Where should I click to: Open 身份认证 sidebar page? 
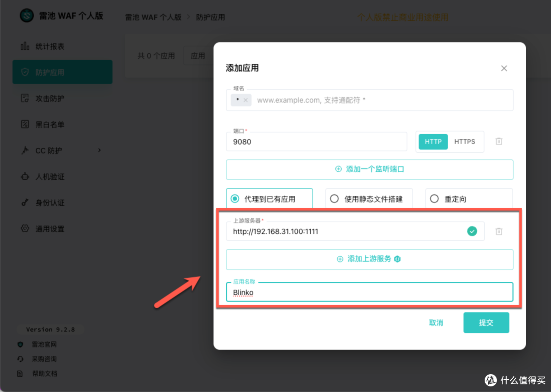62,203
